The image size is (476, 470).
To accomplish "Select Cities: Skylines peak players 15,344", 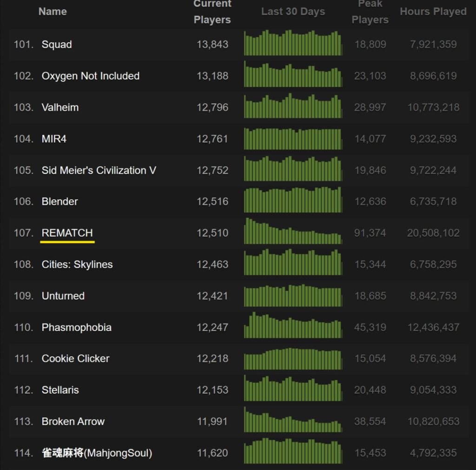I will pos(370,264).
